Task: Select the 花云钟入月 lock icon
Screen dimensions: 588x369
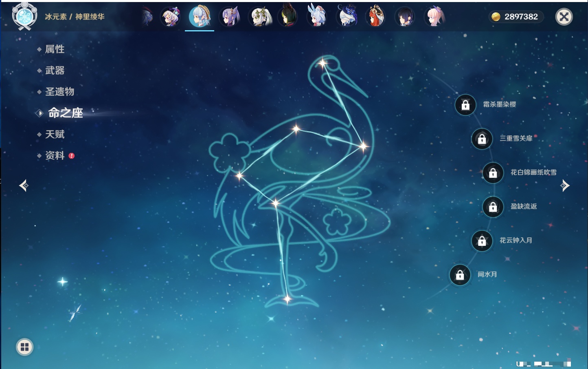Action: click(482, 241)
